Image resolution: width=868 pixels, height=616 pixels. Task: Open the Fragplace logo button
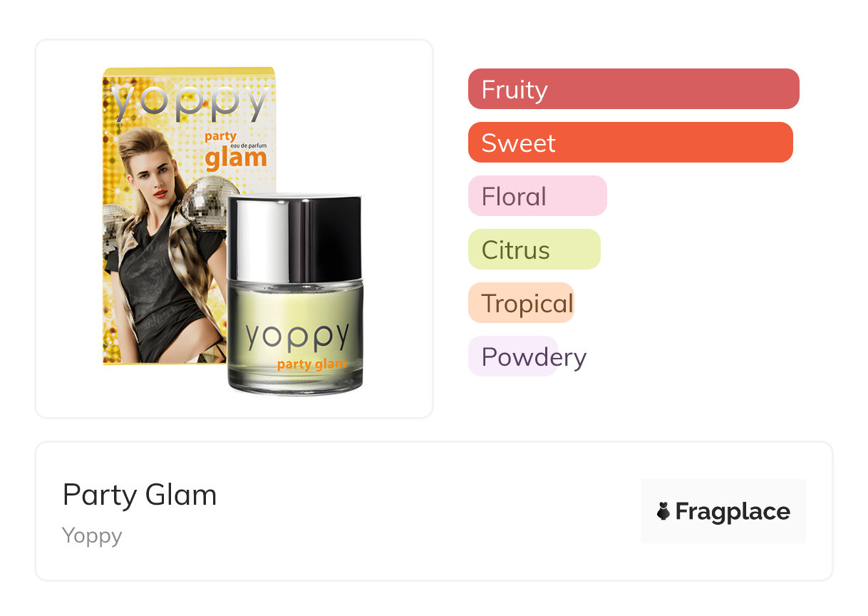pos(723,511)
